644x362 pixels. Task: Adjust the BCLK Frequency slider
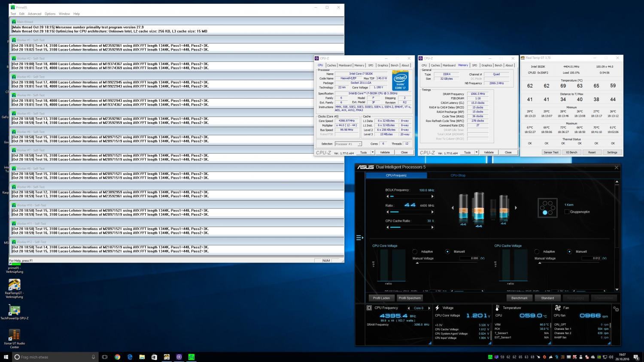point(410,196)
